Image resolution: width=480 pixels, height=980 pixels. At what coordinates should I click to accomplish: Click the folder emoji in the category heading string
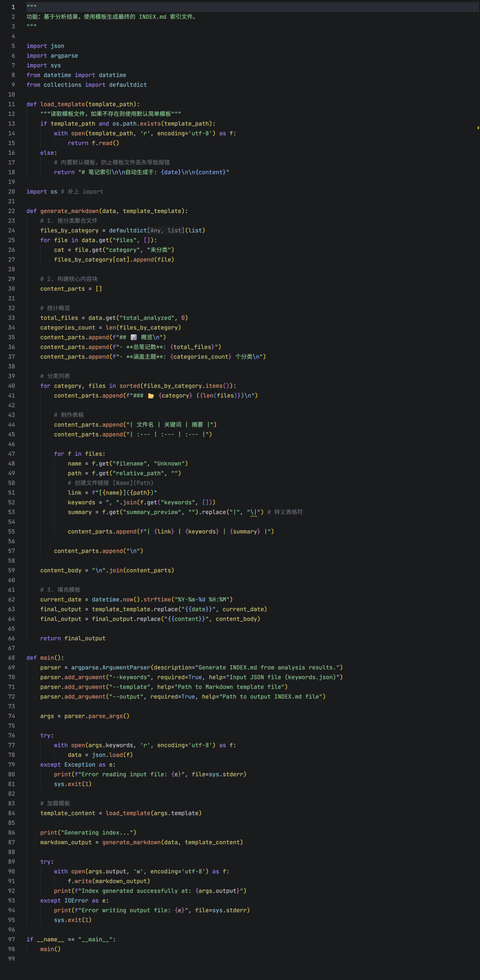point(151,396)
